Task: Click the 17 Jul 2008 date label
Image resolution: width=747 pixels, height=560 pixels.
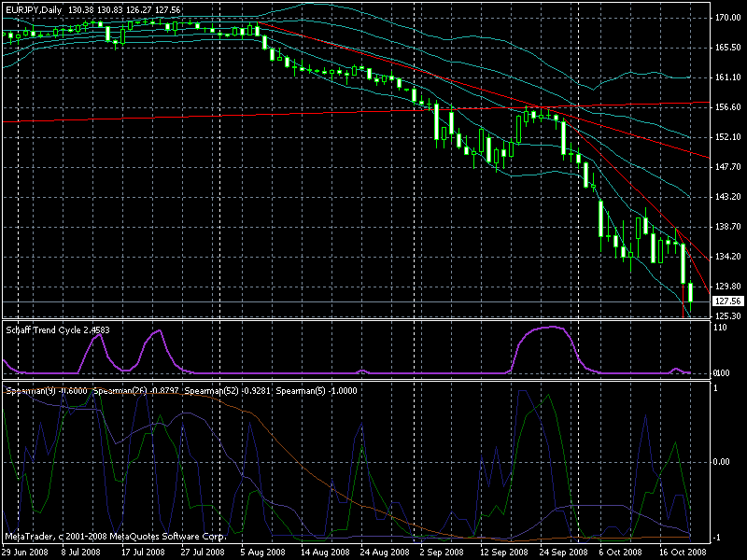Action: coord(143,552)
